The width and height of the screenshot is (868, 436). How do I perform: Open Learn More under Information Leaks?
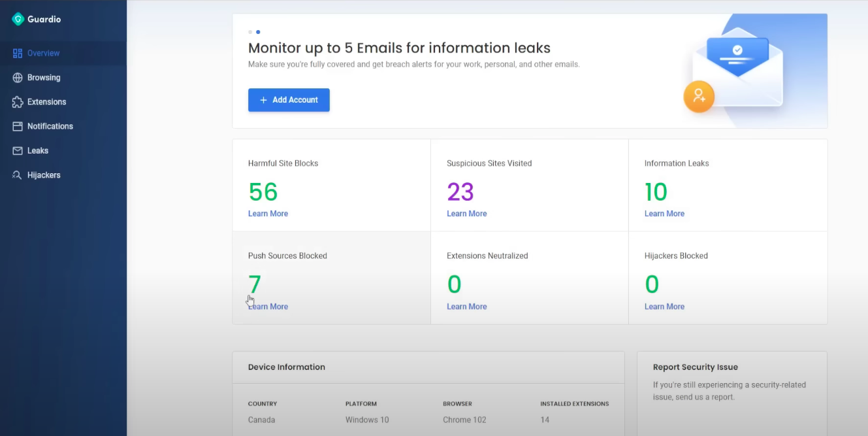[x=664, y=214]
